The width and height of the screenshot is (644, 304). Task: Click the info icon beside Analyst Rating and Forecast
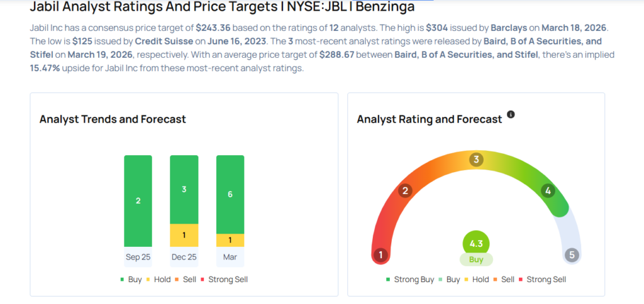click(x=511, y=114)
